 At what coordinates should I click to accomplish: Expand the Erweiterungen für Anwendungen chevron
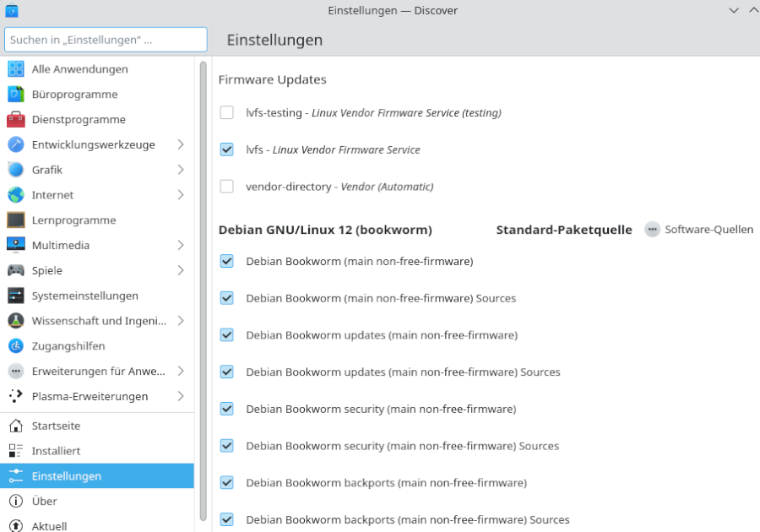[x=181, y=372]
